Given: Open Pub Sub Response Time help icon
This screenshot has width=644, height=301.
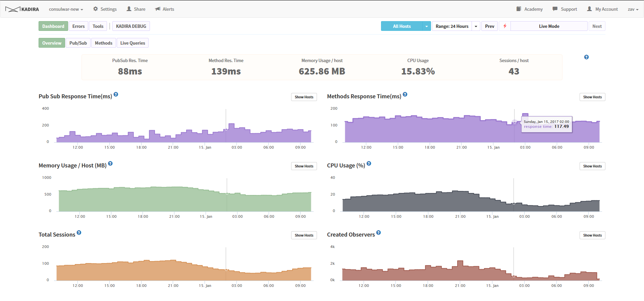Looking at the screenshot, I should coord(116,94).
